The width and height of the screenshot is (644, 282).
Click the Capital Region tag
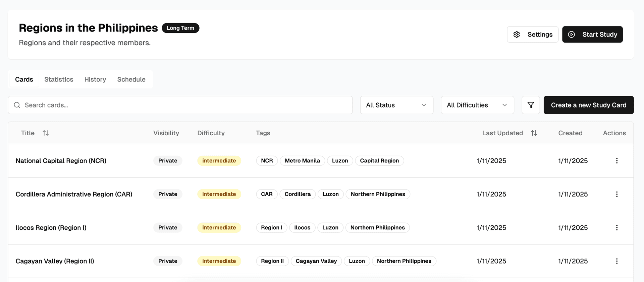(379, 161)
